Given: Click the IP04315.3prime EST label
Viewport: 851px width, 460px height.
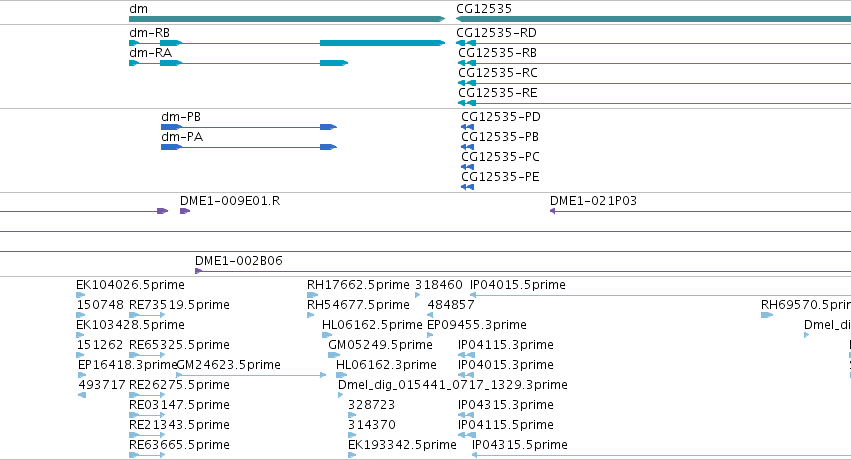Looking at the screenshot, I should (506, 405).
